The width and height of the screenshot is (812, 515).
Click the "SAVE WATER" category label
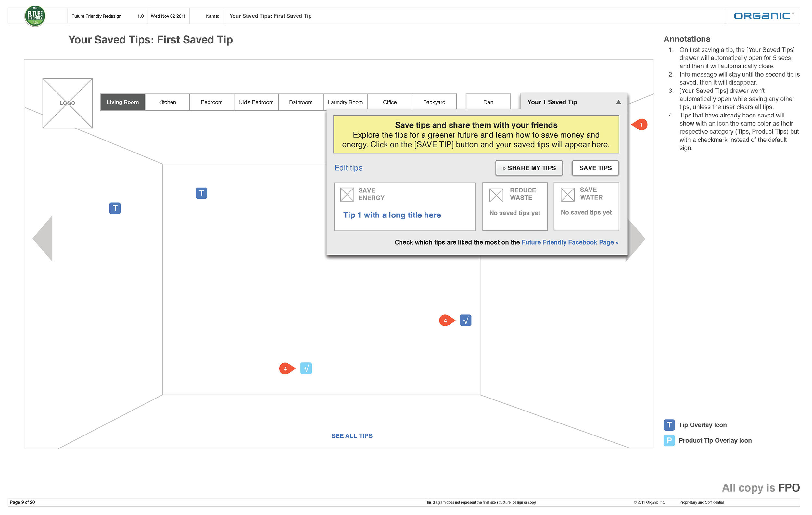tap(591, 194)
